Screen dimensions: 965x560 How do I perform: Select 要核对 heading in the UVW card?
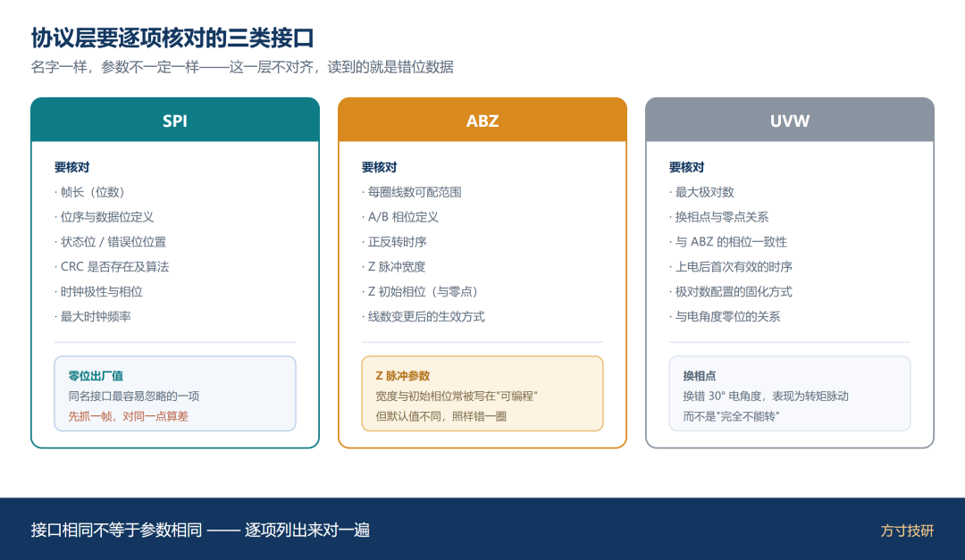click(686, 167)
